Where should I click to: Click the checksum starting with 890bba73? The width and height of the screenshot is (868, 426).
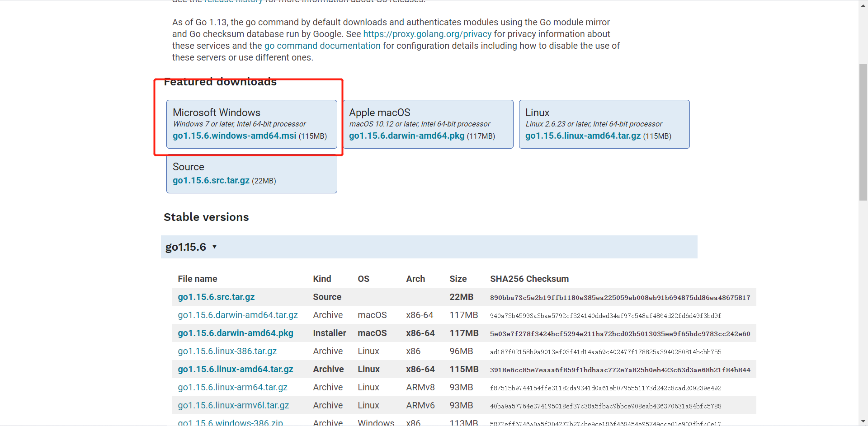pos(620,298)
